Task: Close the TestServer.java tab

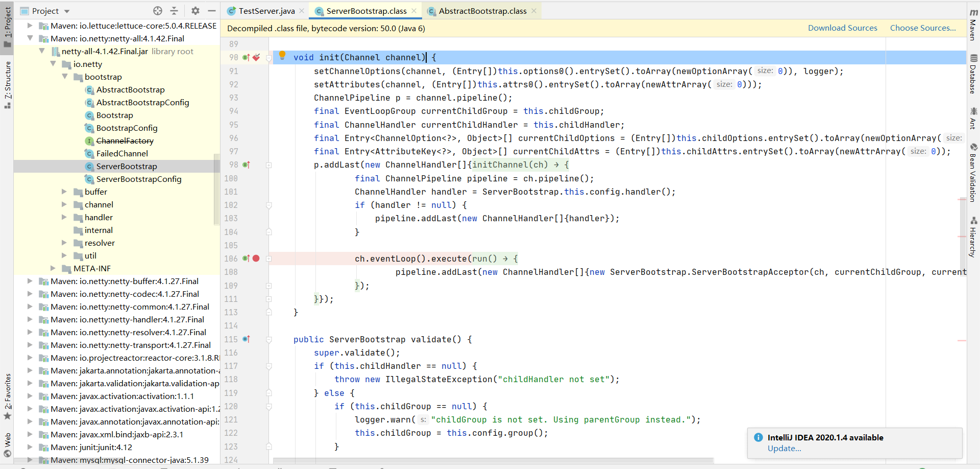Action: pos(302,11)
